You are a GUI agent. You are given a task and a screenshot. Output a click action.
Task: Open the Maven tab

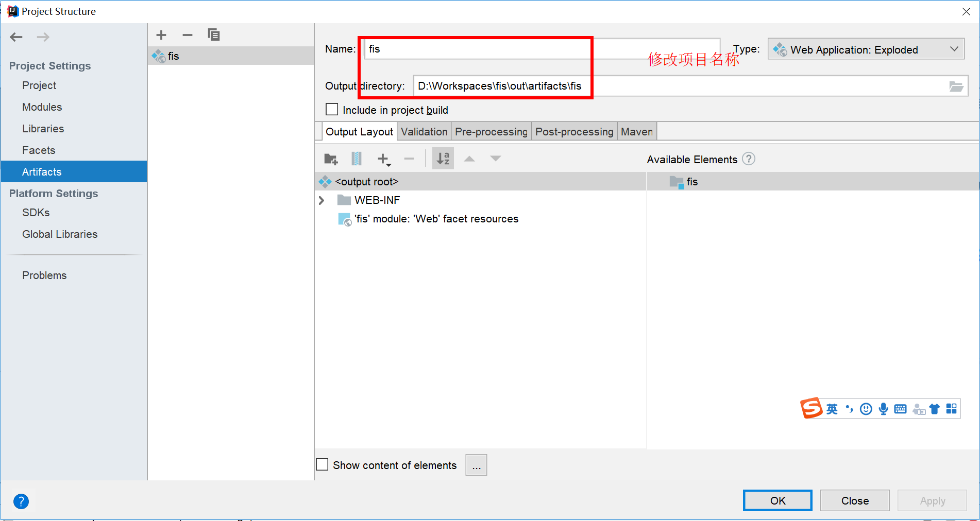click(637, 132)
